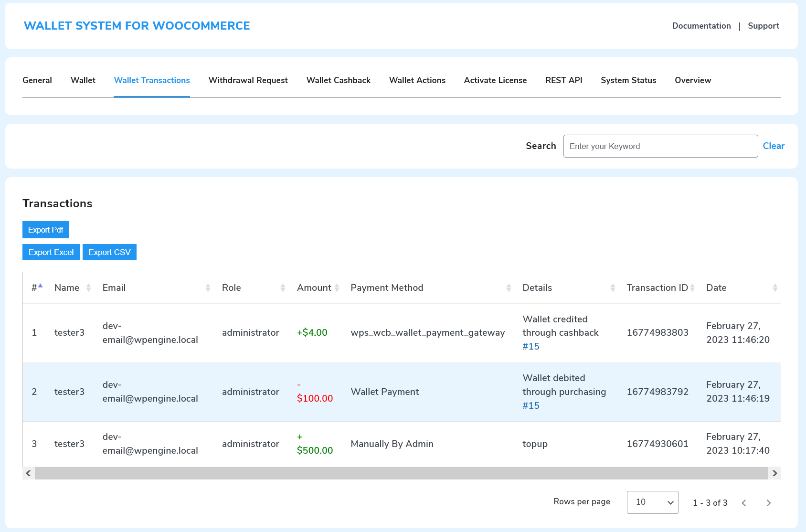Click the Export CSV button
Image resolution: width=806 pixels, height=532 pixels.
click(109, 252)
